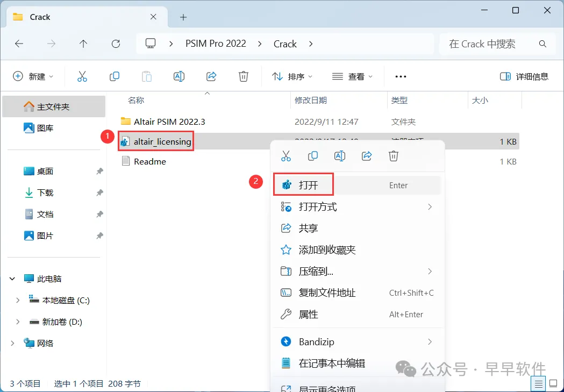Expand the 此电脑 tree node
Image resolution: width=564 pixels, height=392 pixels.
(x=12, y=279)
